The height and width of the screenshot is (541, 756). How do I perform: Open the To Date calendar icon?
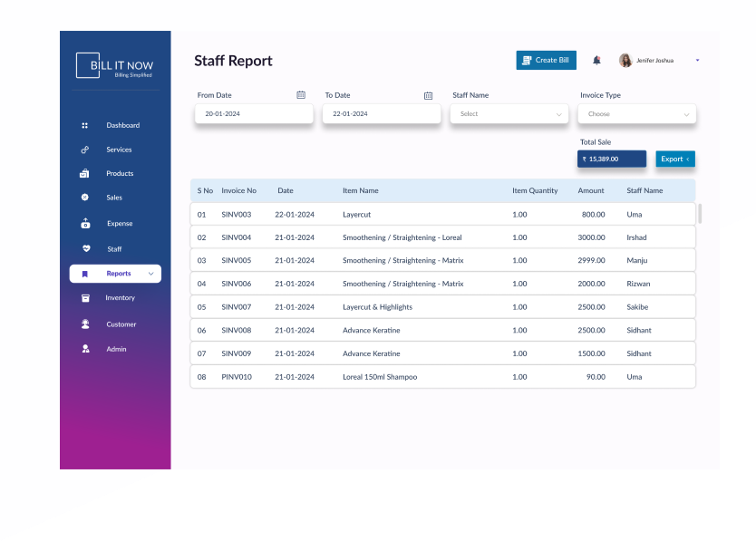tap(429, 95)
